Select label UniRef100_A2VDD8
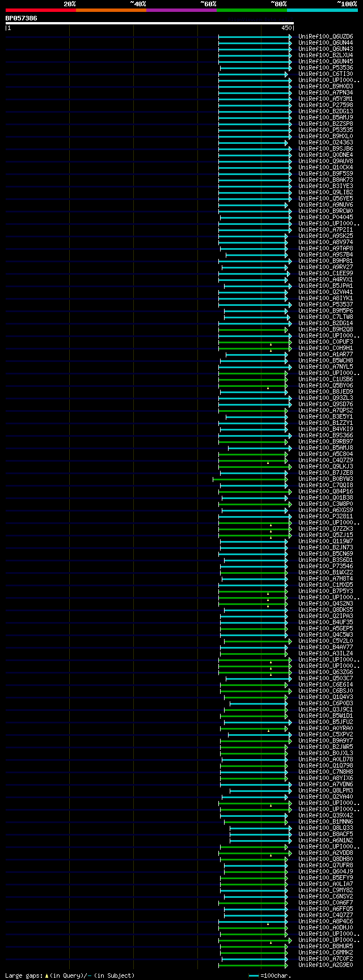363x980 pixels. 326,853
